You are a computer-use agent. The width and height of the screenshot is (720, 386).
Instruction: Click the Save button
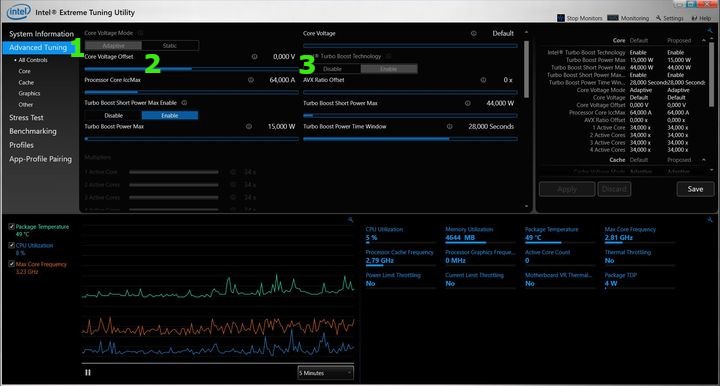coord(695,189)
